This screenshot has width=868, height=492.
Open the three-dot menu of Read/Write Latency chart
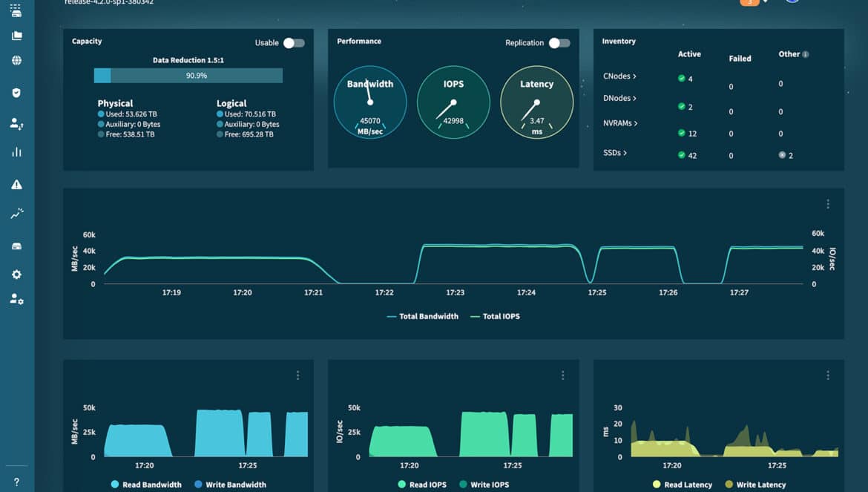pyautogui.click(x=828, y=375)
